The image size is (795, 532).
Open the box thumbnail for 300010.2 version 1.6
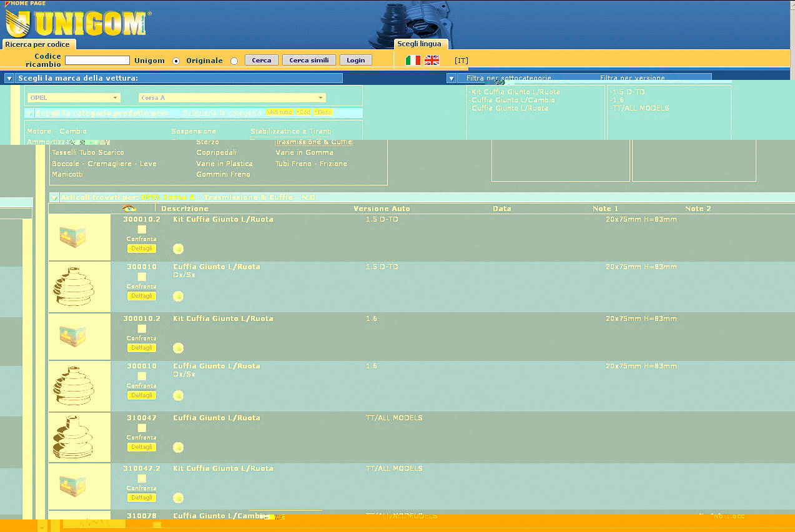(x=72, y=336)
